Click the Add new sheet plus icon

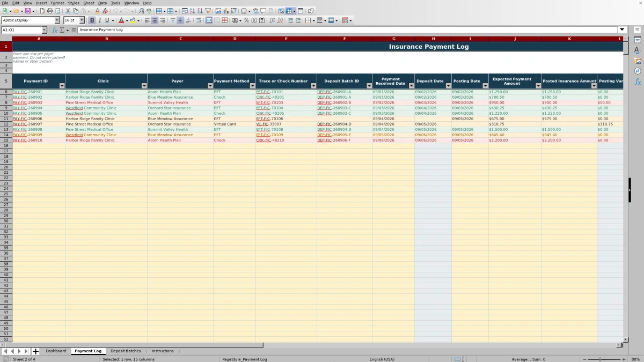[35, 351]
